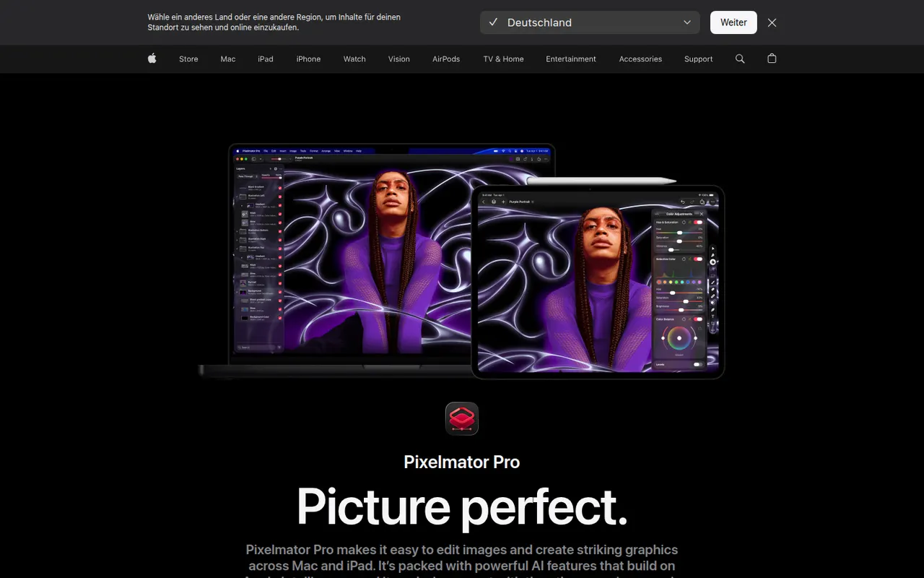Click the Weiter button
Image resolution: width=924 pixels, height=578 pixels.
[x=733, y=22]
